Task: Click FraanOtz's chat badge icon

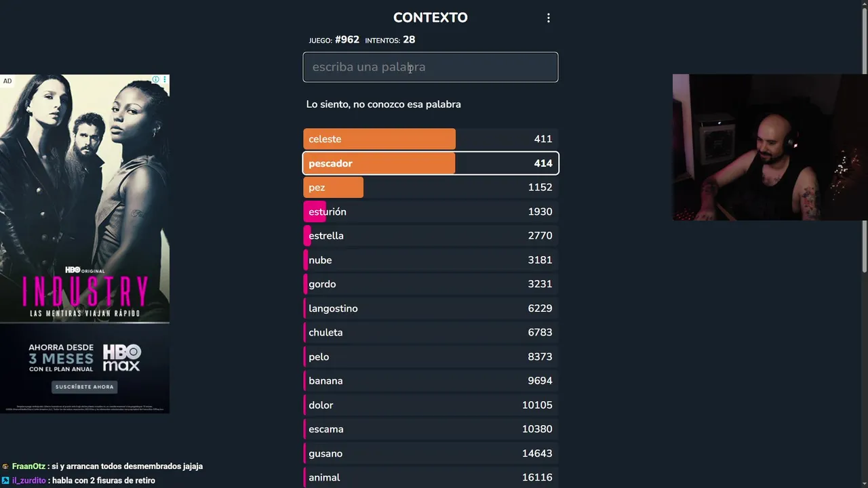Action: click(x=5, y=466)
